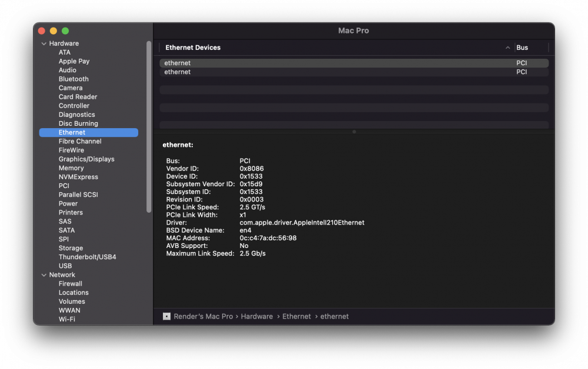The height and width of the screenshot is (369, 588).
Task: Click the split pane divider handle dot
Action: 354,132
